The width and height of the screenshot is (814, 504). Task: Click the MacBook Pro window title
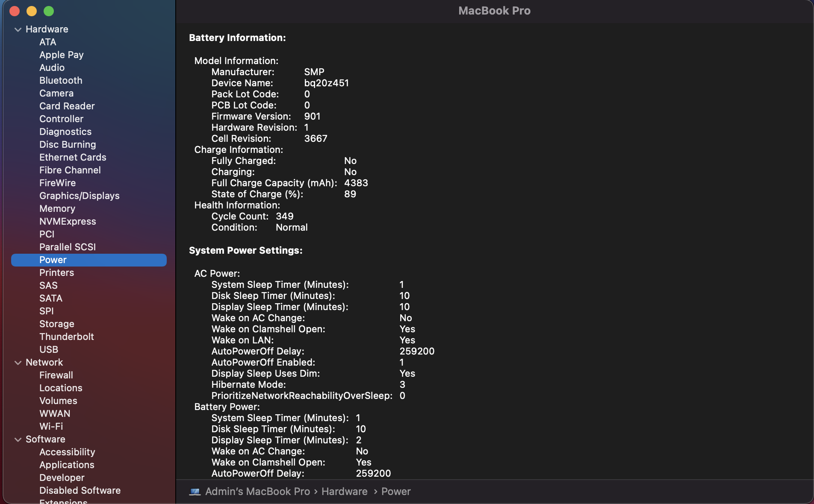point(494,11)
